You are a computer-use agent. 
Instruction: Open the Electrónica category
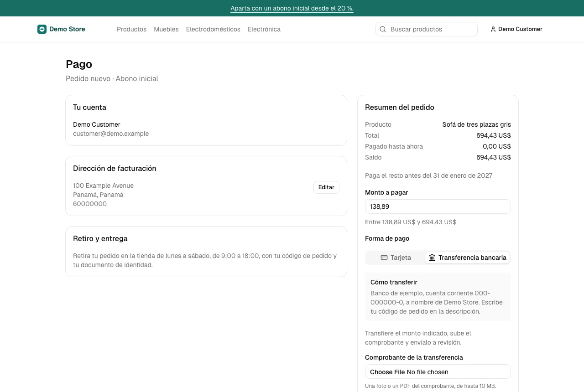264,29
